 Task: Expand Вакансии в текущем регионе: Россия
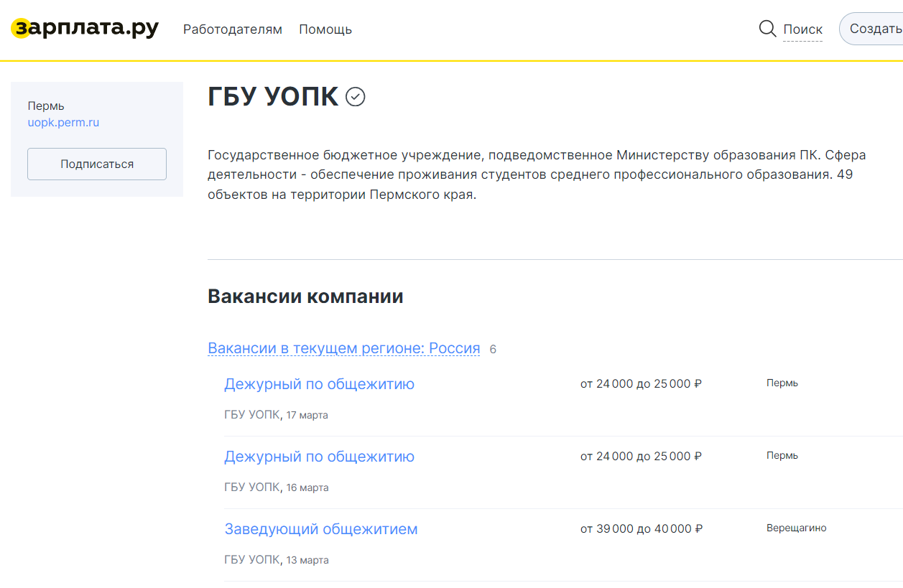point(344,348)
